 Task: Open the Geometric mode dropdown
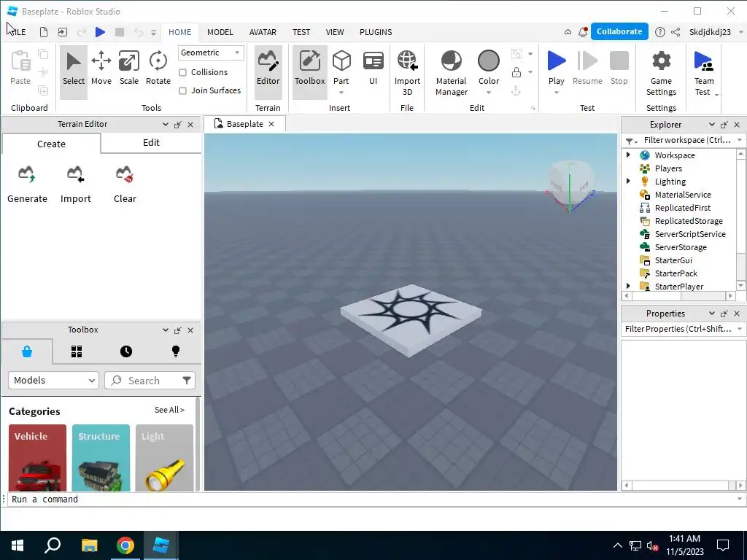click(x=211, y=52)
